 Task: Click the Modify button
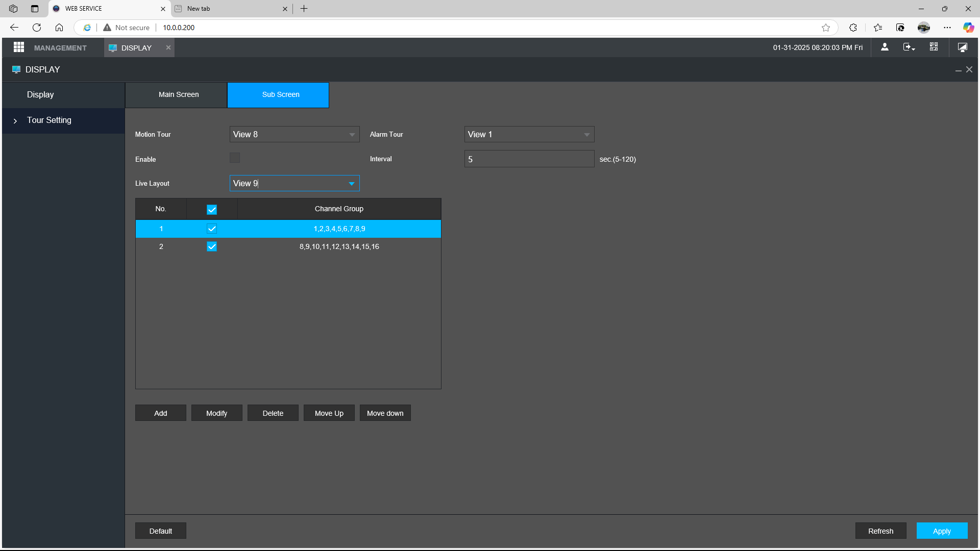[217, 413]
